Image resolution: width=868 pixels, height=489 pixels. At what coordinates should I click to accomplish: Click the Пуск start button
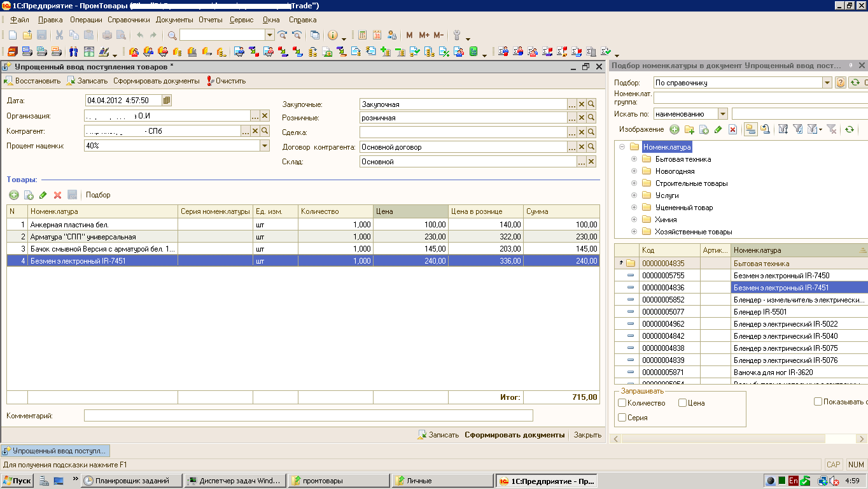click(x=18, y=481)
